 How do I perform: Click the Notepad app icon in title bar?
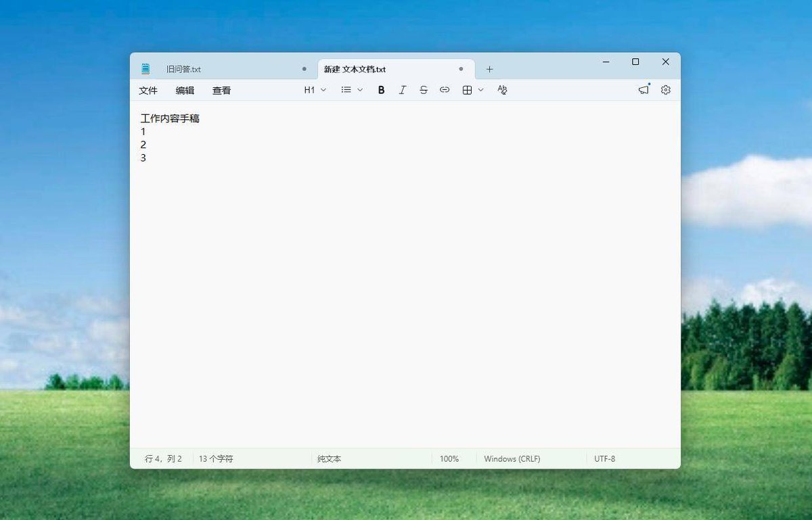[145, 69]
